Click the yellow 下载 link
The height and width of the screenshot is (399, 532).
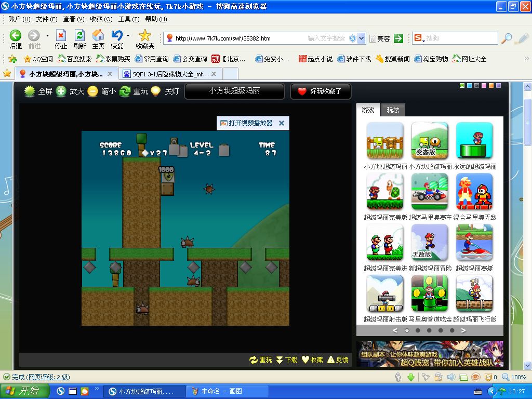click(x=287, y=360)
